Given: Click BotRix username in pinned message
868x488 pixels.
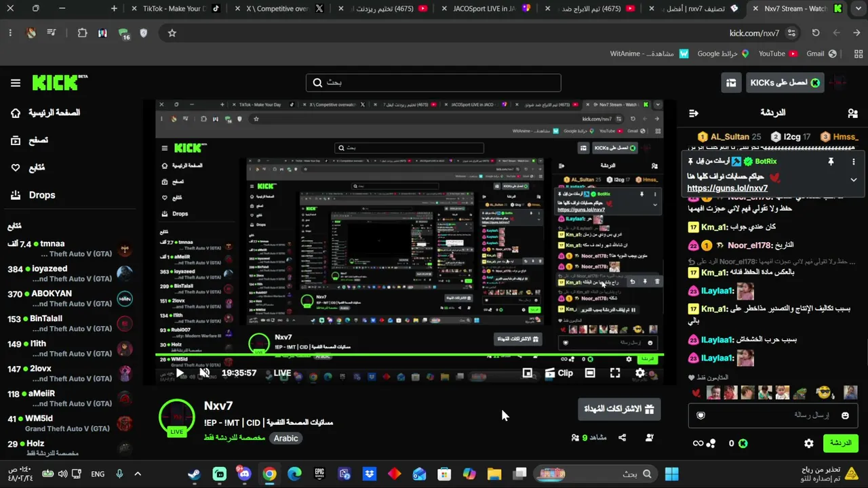Looking at the screenshot, I should pyautogui.click(x=766, y=162).
